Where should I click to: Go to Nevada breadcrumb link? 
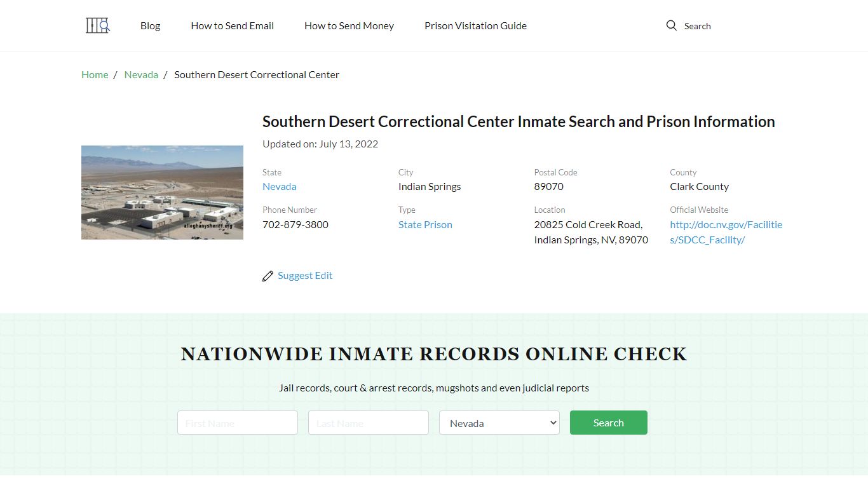pyautogui.click(x=141, y=74)
